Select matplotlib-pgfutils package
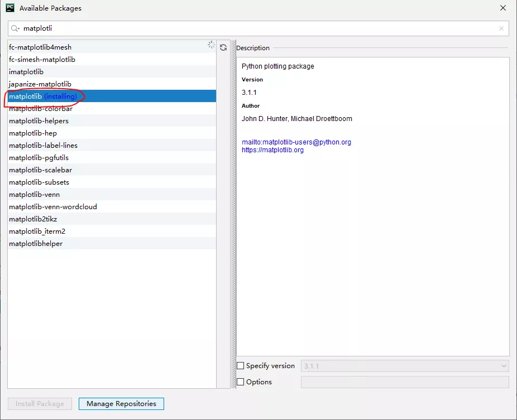 click(x=112, y=157)
